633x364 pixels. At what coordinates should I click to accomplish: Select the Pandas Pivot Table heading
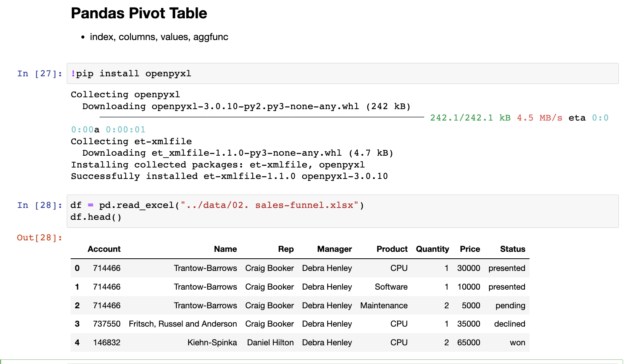139,13
